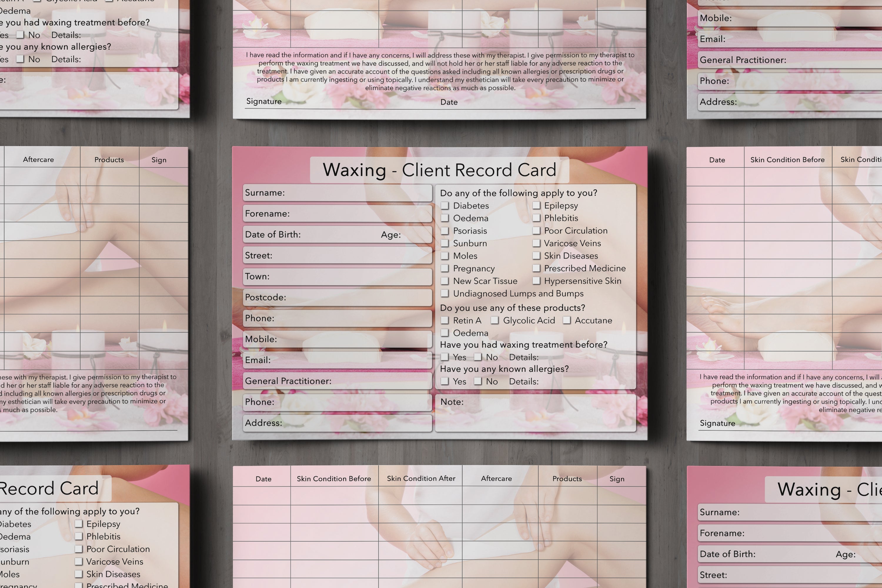The image size is (882, 588).
Task: Select the Mobile field on the center card
Action: point(338,339)
